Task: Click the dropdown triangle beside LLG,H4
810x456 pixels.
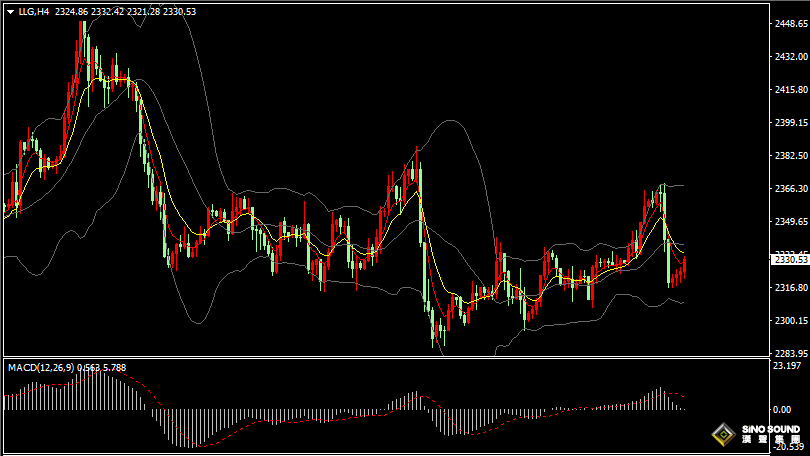Action: click(x=10, y=12)
